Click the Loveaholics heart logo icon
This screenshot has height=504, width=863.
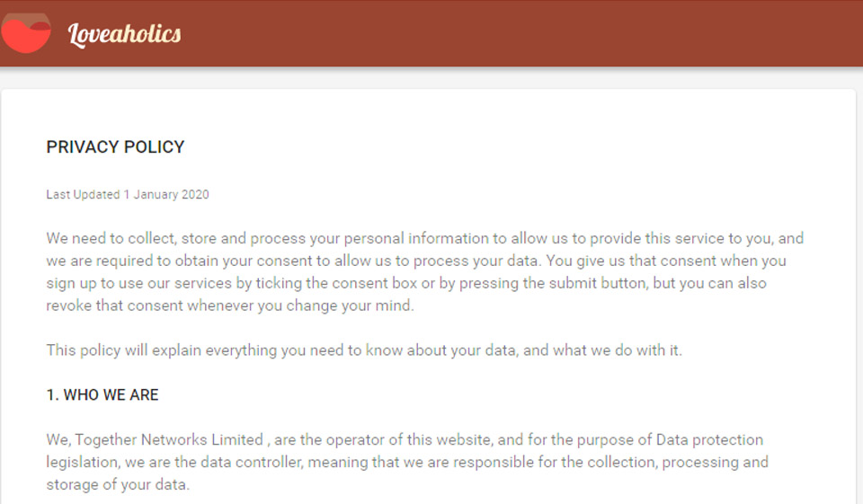[x=26, y=32]
